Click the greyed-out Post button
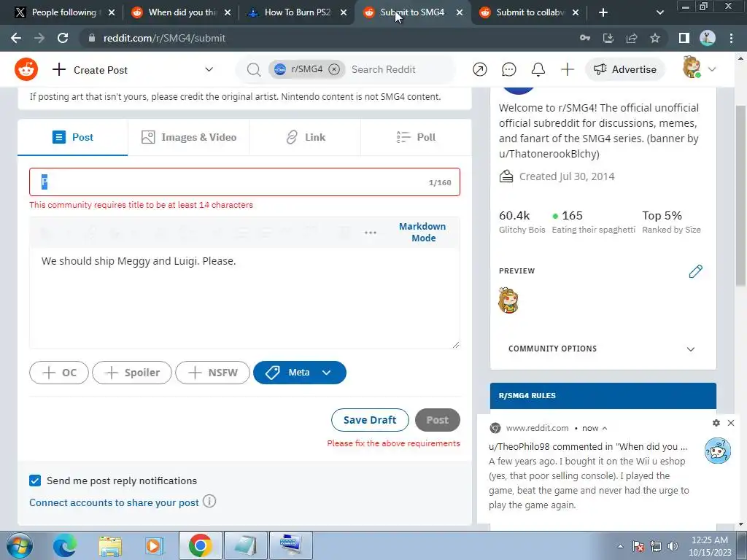 coord(438,420)
